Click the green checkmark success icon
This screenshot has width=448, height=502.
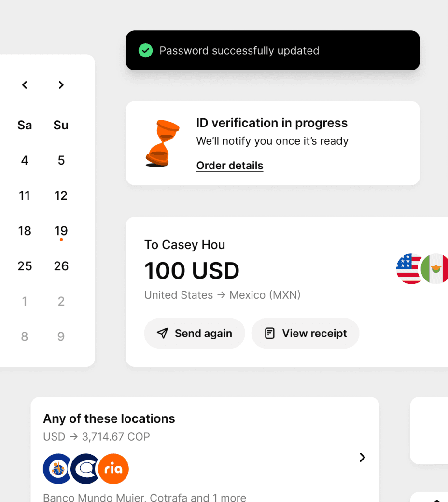click(x=145, y=51)
